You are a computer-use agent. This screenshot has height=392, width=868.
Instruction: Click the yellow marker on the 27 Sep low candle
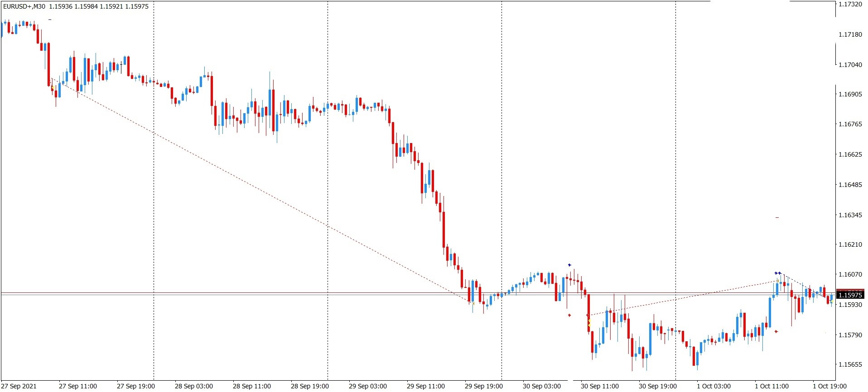tap(53, 87)
